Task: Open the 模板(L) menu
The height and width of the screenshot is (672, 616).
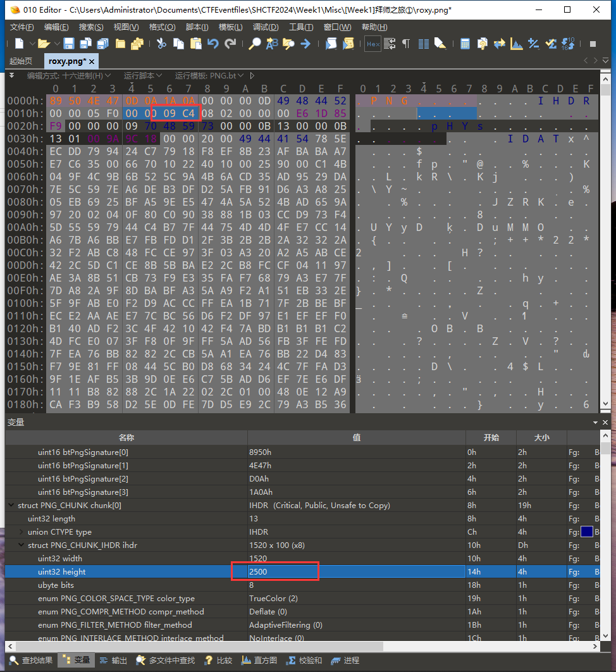Action: [230, 27]
